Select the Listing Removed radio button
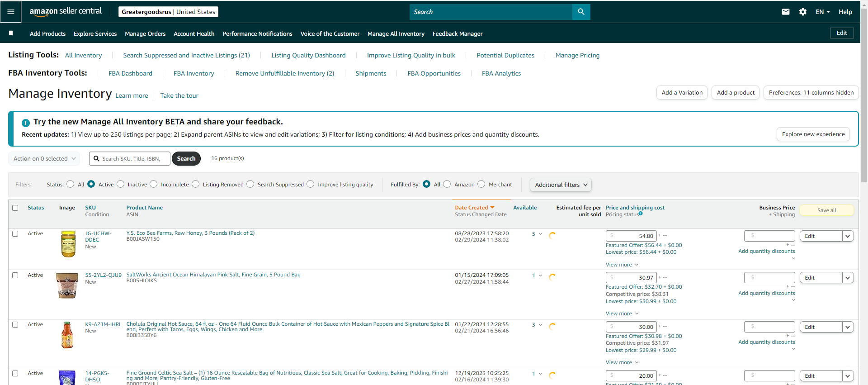The height and width of the screenshot is (385, 868). click(x=195, y=184)
